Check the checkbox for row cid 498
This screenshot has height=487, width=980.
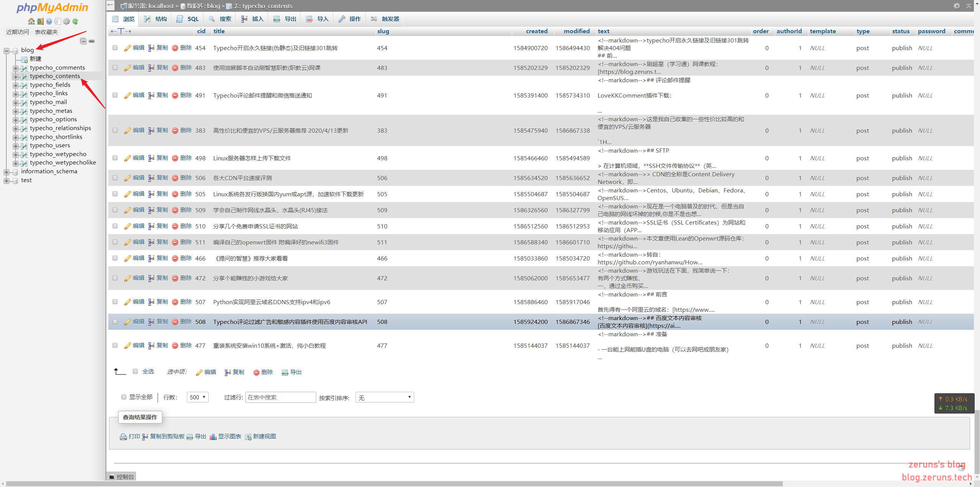tap(115, 158)
